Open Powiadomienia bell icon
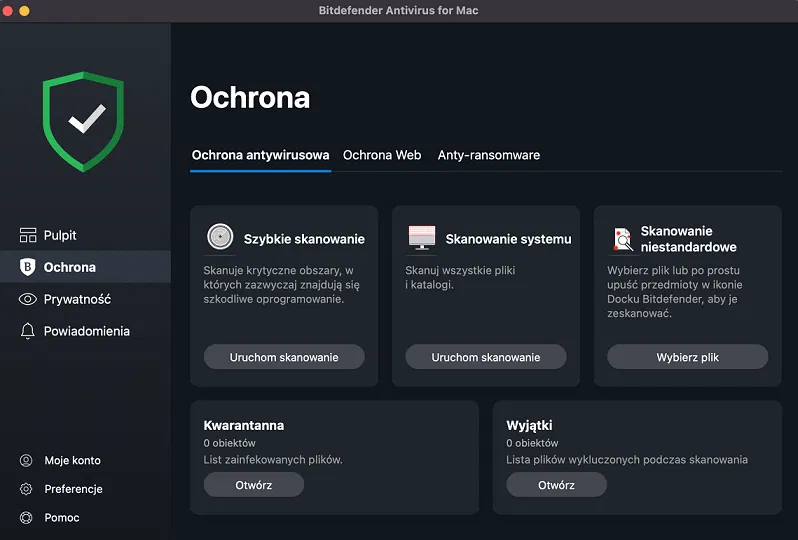 click(27, 331)
